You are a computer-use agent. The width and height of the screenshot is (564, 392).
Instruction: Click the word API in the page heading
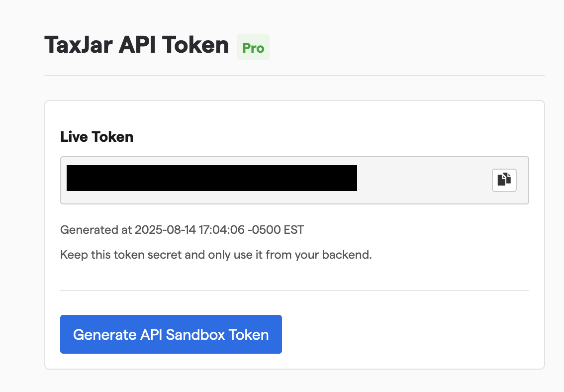click(x=137, y=45)
